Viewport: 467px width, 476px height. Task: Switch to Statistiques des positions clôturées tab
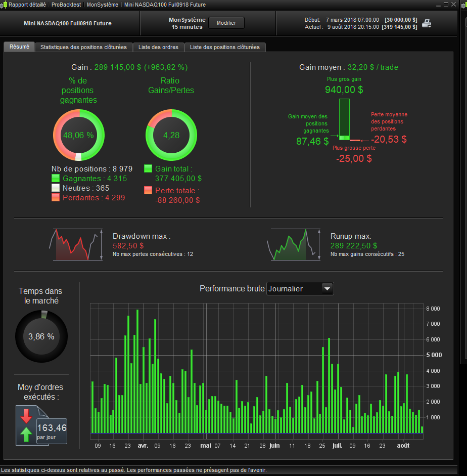[x=84, y=47]
